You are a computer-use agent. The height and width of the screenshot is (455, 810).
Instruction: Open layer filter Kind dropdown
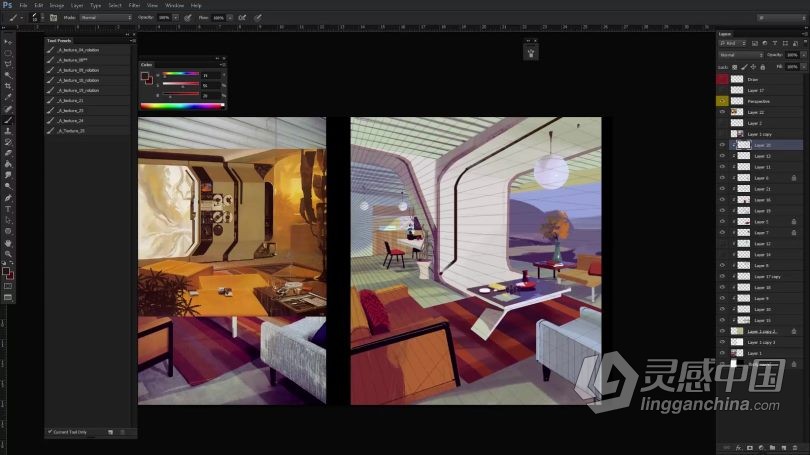click(733, 43)
